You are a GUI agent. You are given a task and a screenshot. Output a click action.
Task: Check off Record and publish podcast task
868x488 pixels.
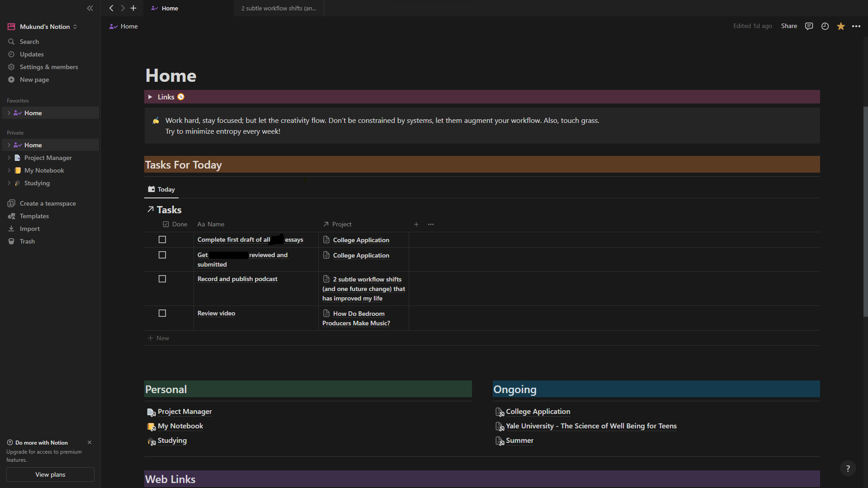162,279
